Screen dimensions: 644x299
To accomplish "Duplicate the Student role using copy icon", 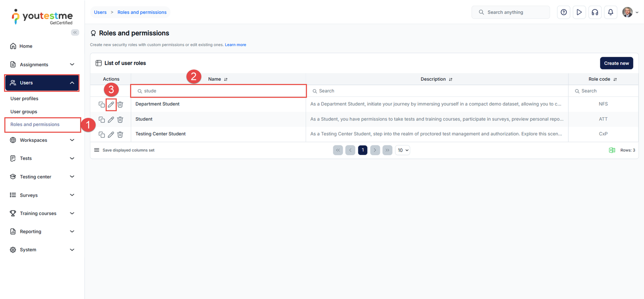I will (x=101, y=120).
